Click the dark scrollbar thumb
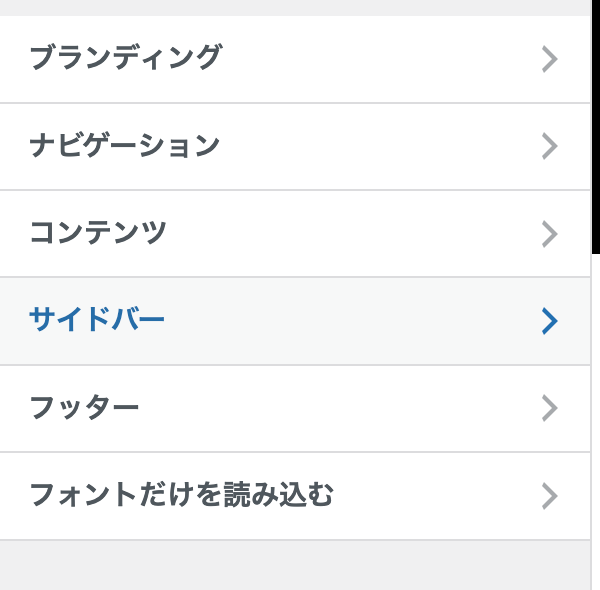The image size is (600, 590). click(596, 126)
